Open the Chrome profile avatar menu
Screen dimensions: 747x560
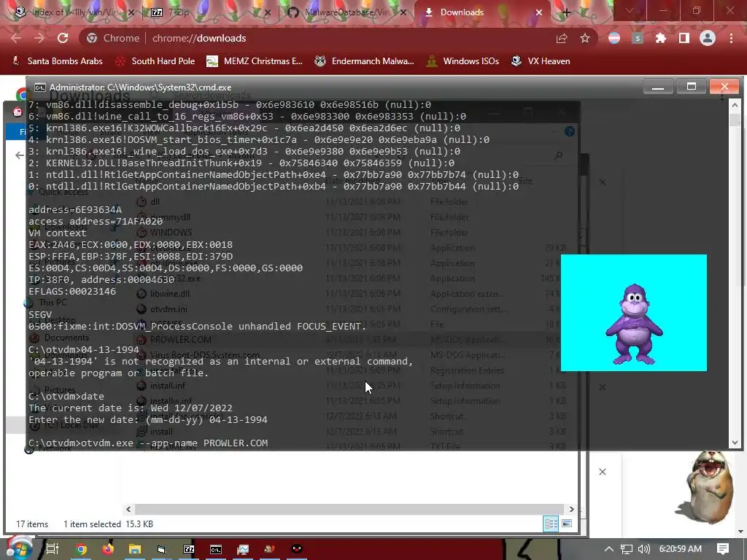[x=708, y=38]
